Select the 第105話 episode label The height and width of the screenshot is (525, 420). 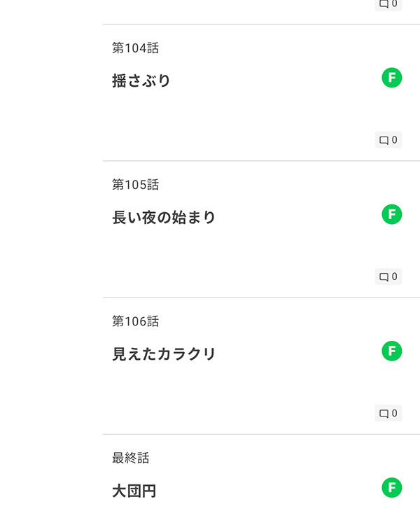(x=136, y=185)
